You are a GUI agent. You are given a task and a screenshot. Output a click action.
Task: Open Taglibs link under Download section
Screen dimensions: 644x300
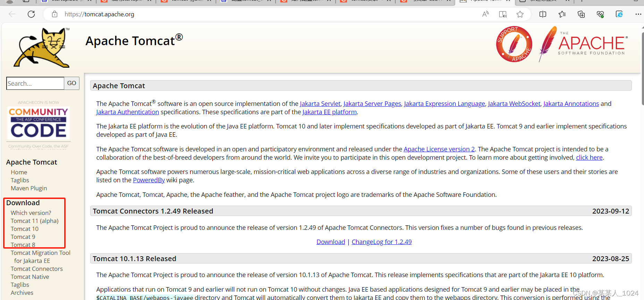click(x=20, y=285)
